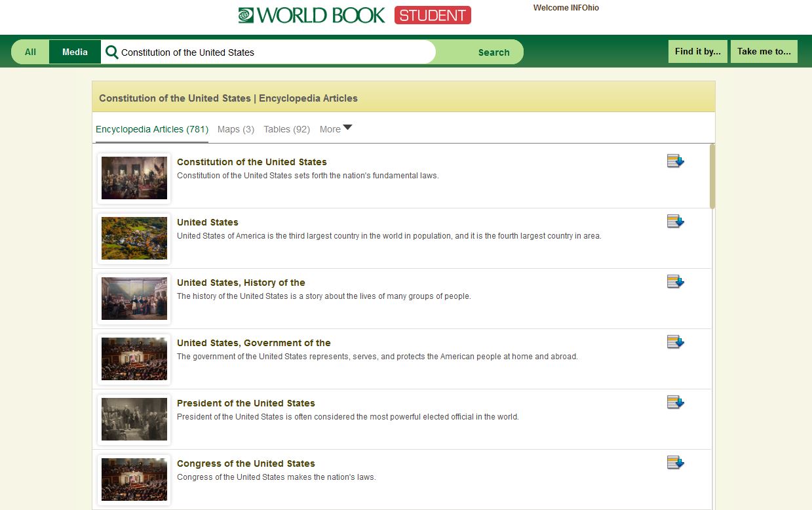Open President of the United States article
The image size is (812, 510).
point(246,403)
